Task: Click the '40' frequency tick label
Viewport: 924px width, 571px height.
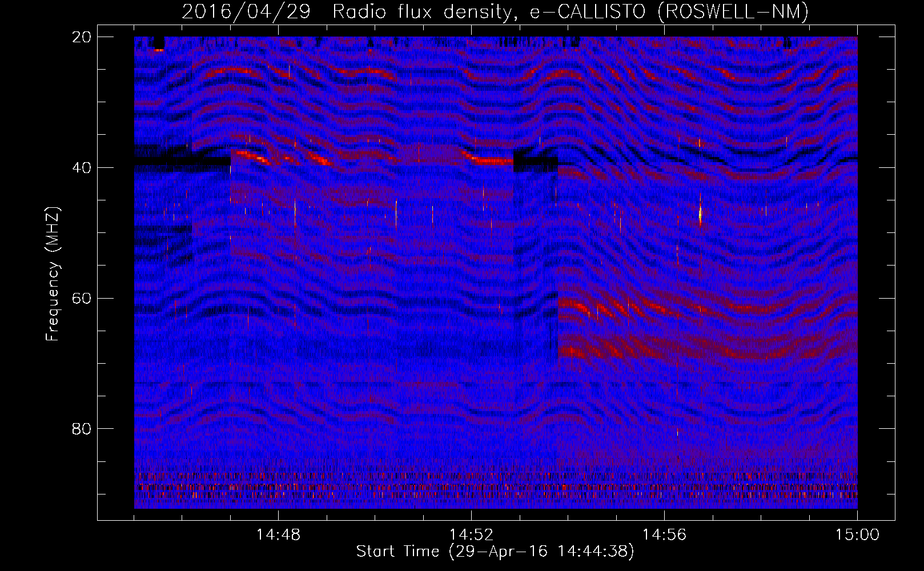Action: click(x=82, y=168)
